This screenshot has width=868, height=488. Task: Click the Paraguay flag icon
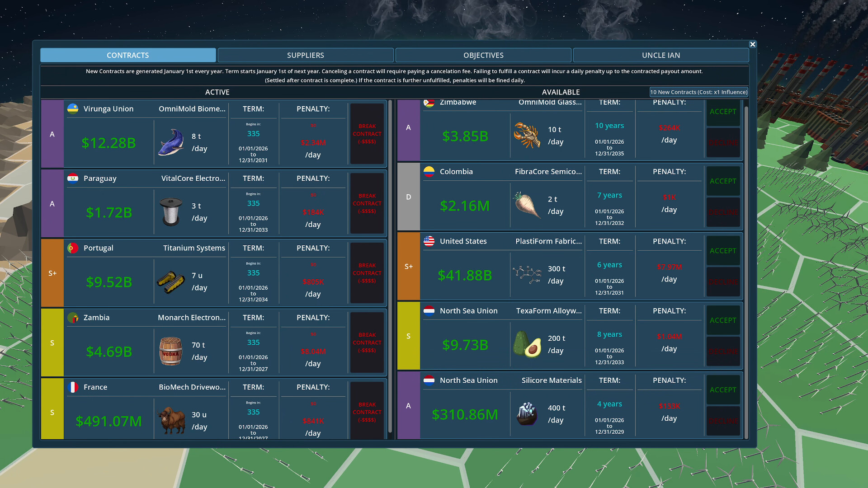click(73, 178)
